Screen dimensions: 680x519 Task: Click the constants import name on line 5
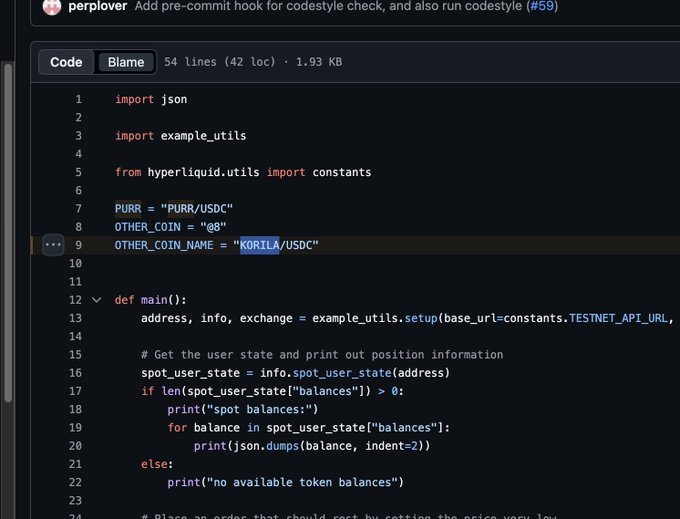(342, 173)
